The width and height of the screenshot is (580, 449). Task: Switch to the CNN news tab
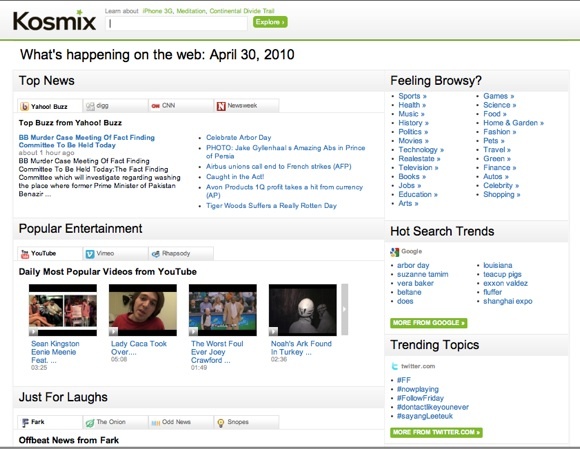click(x=181, y=106)
